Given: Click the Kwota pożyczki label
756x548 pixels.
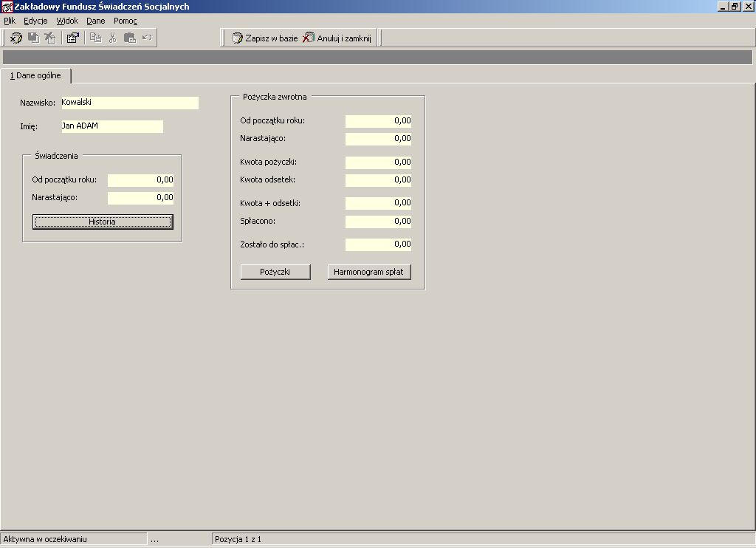Looking at the screenshot, I should (x=269, y=162).
